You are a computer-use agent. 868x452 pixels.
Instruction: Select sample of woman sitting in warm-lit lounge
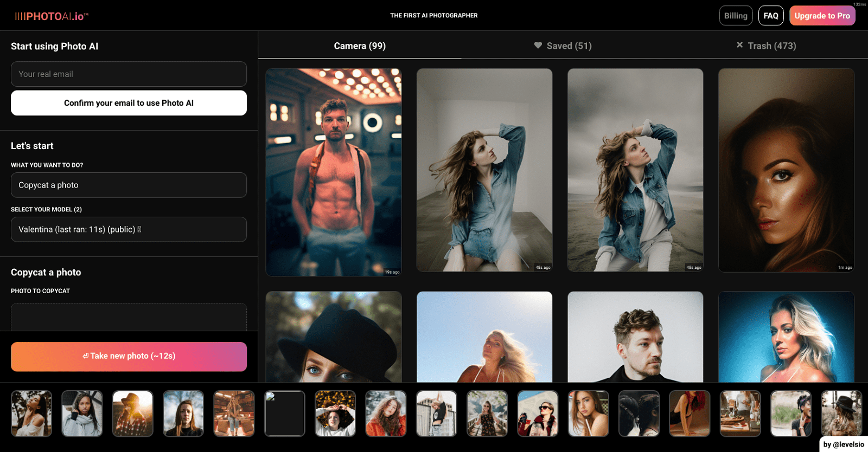[234, 414]
